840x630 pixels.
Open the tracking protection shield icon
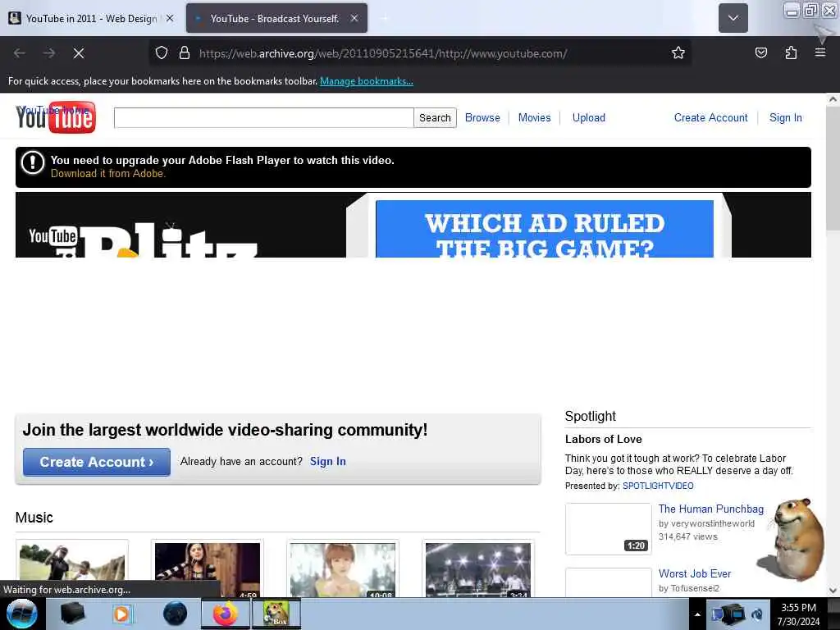click(x=162, y=53)
